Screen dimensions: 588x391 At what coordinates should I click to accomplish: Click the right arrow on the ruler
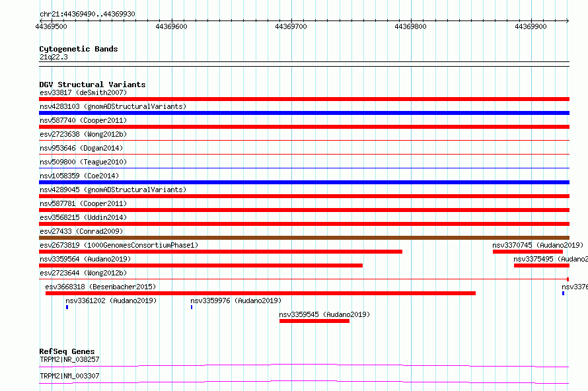click(568, 20)
